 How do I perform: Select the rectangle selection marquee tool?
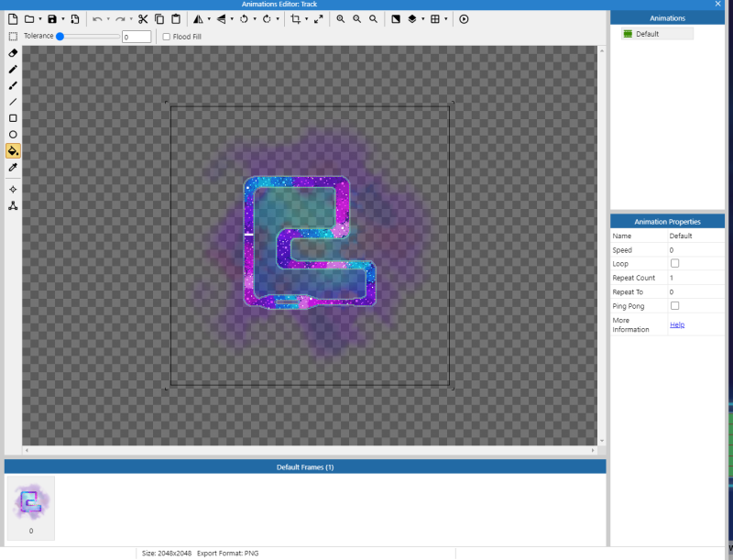pyautogui.click(x=13, y=37)
